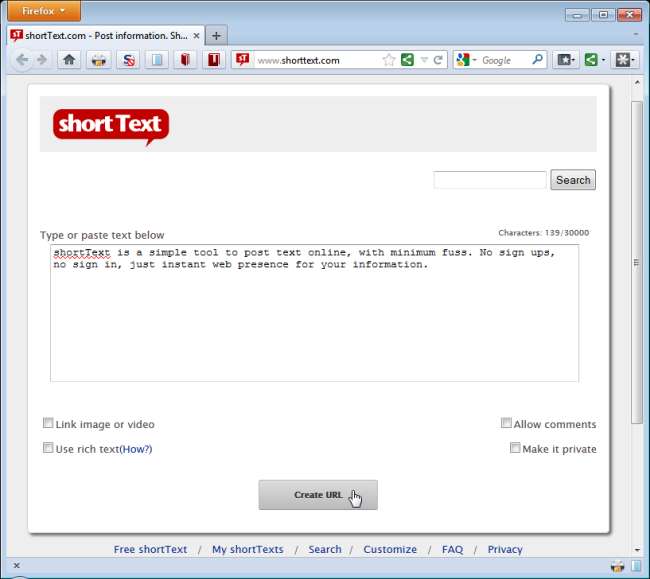Expand the Google search engine dropdown
The image size is (650, 579).
point(467,60)
